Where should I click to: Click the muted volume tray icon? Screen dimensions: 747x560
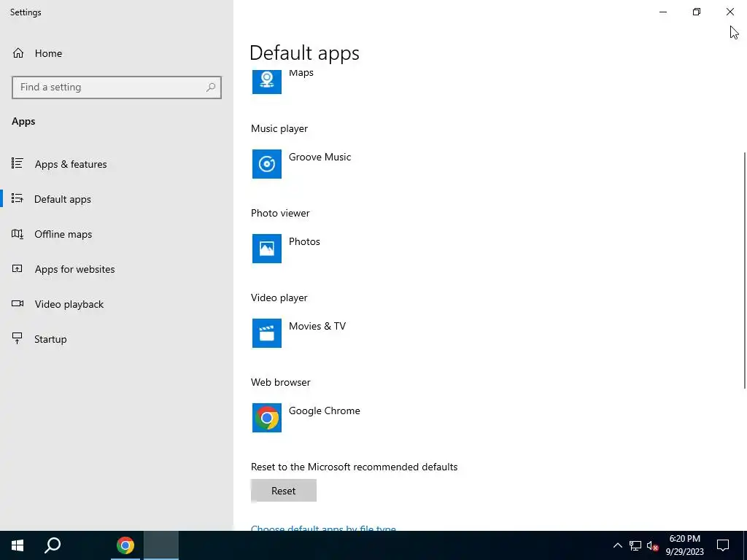pos(652,545)
